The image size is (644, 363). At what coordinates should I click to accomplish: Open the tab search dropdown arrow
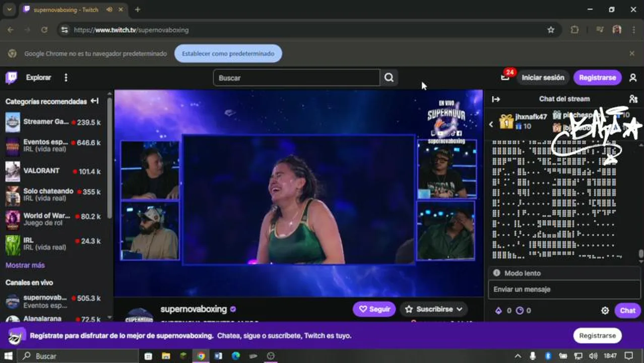pos(9,10)
